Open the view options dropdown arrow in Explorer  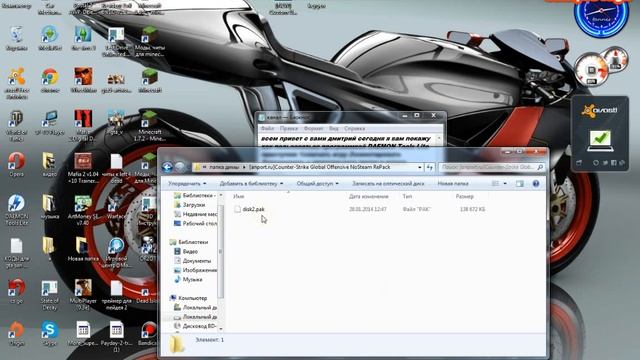click(505, 184)
